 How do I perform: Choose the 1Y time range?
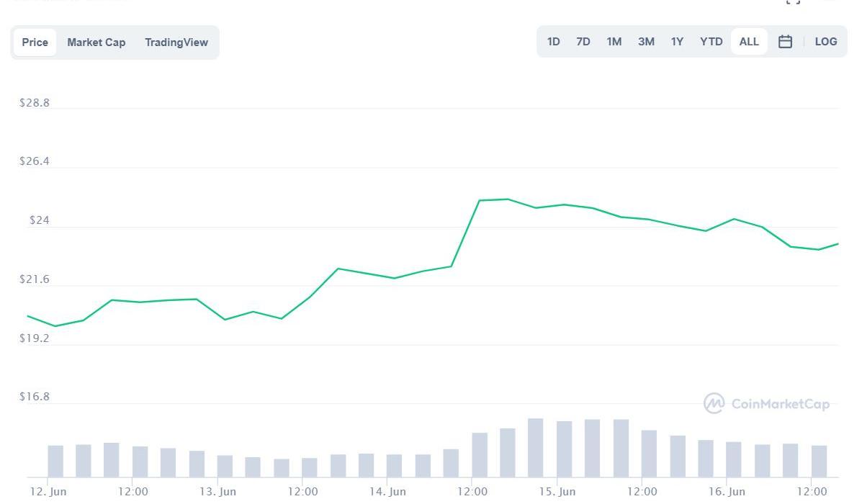(677, 42)
